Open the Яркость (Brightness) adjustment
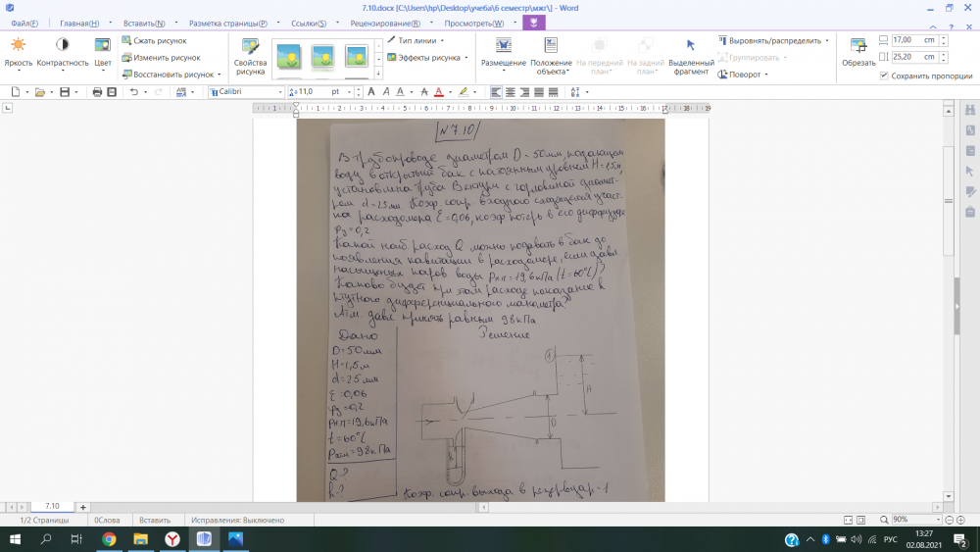This screenshot has width=980, height=552. coord(18,51)
